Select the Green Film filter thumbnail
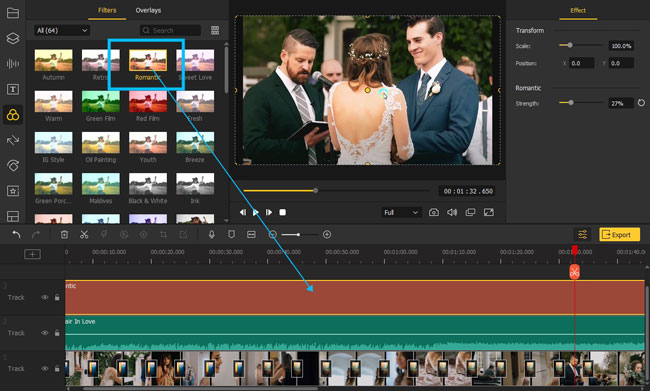 click(x=101, y=102)
